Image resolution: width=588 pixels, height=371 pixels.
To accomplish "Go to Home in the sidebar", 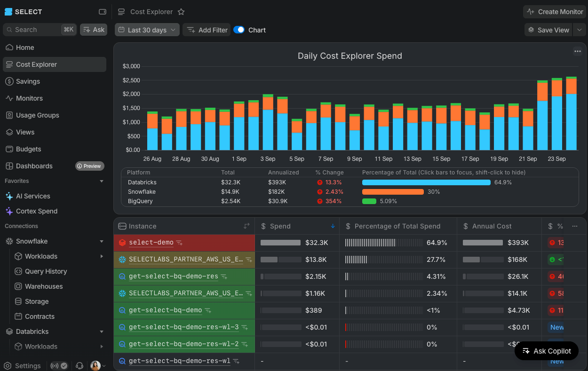I will coord(55,47).
